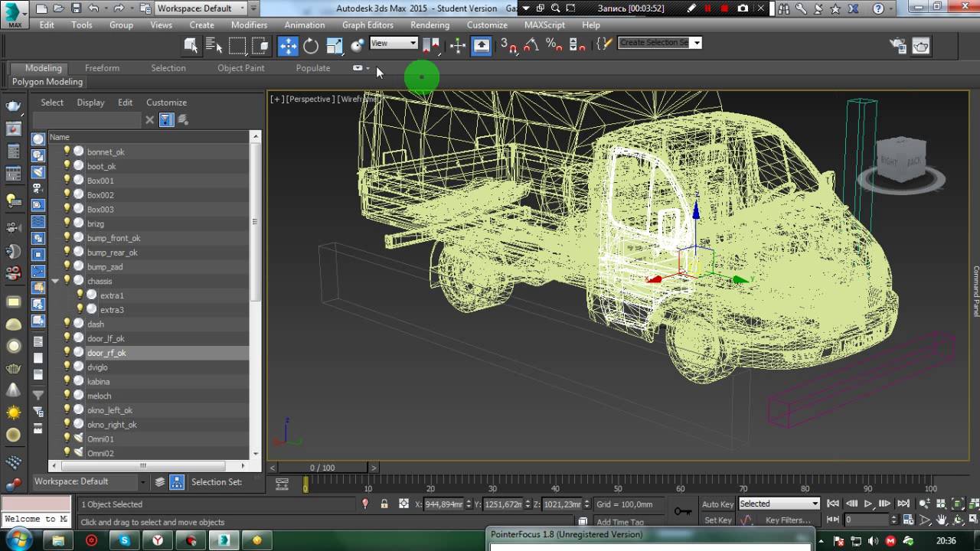Viewport: 980px width, 551px height.
Task: Open Edit Named Selection Sets
Action: coord(604,44)
